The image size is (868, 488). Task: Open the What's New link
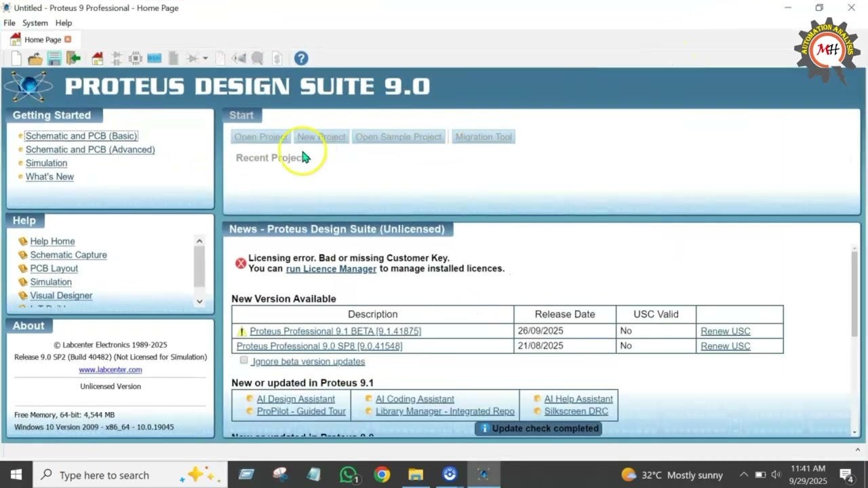coord(50,177)
